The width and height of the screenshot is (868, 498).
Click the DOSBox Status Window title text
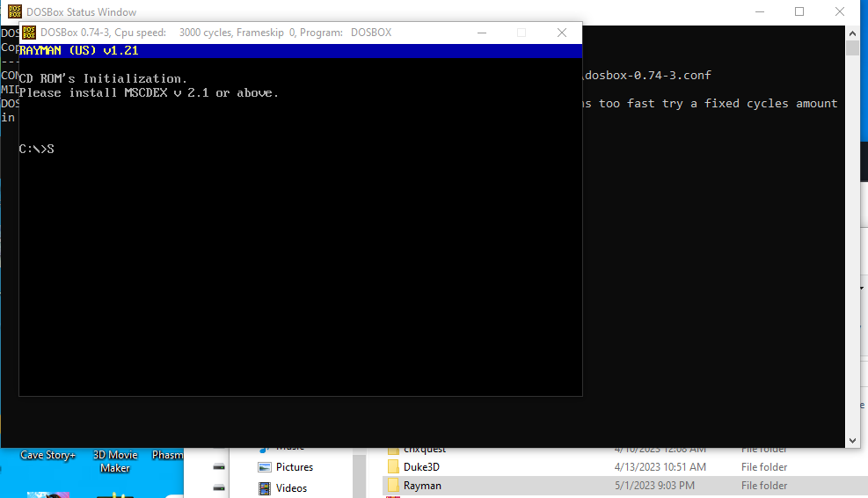[x=82, y=12]
